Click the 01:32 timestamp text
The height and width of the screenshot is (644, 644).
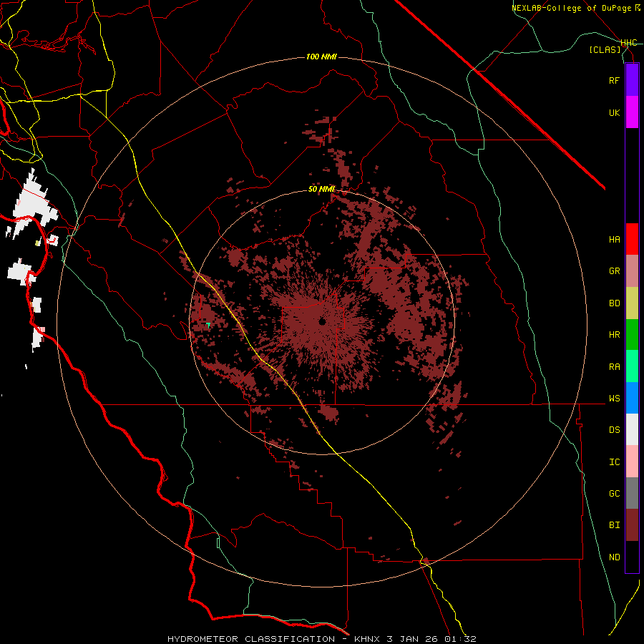pyautogui.click(x=460, y=639)
